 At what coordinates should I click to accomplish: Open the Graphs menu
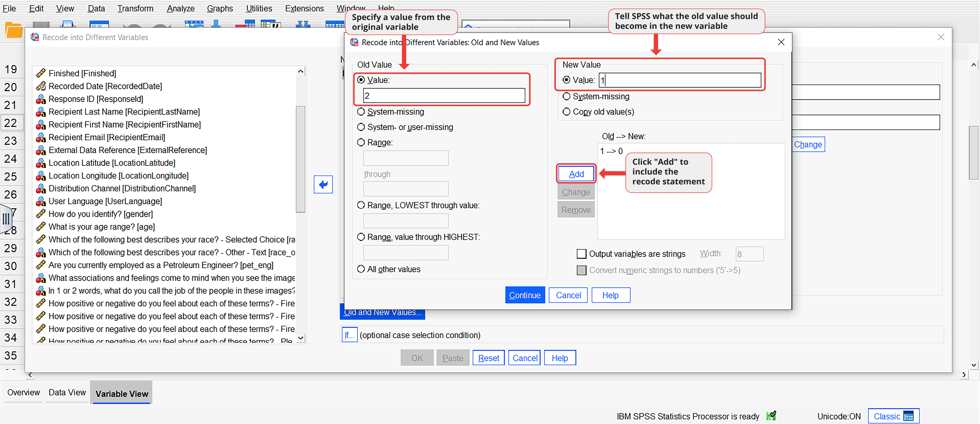click(x=220, y=8)
